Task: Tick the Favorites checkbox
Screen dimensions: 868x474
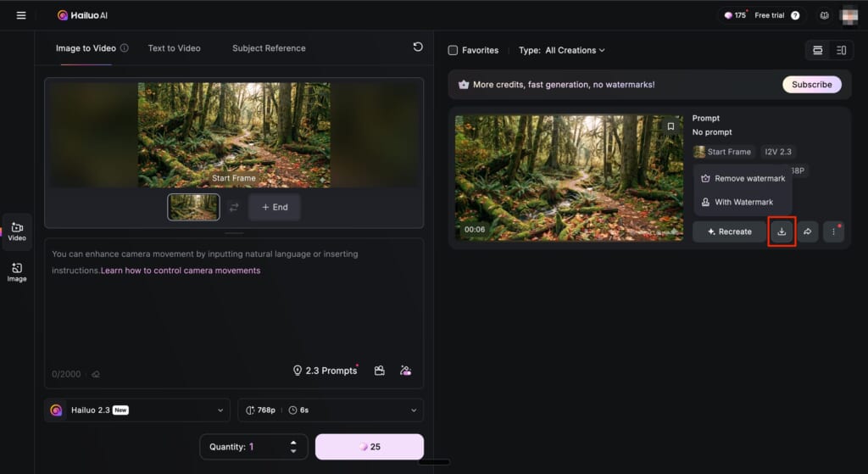Action: [x=453, y=50]
